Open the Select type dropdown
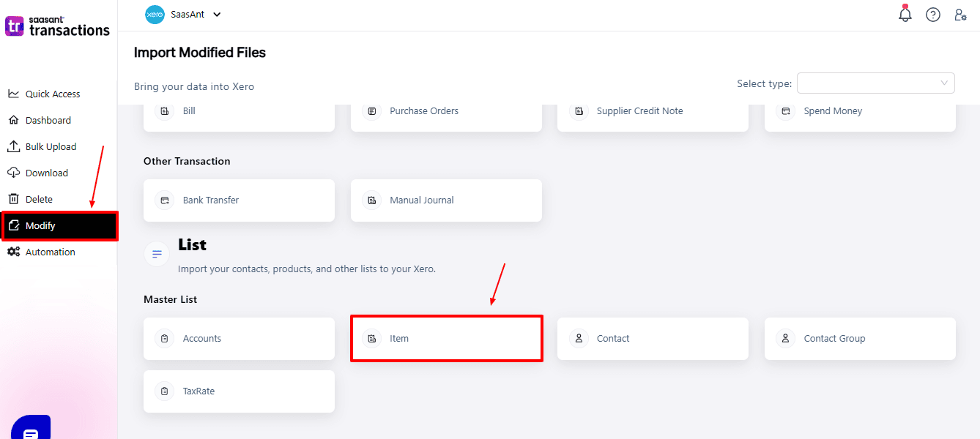 point(875,83)
